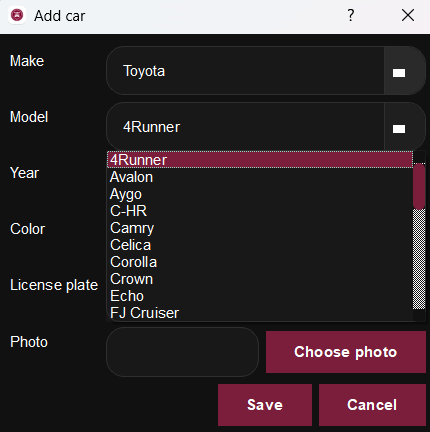Select Camry from the model list
The width and height of the screenshot is (430, 432).
point(260,228)
